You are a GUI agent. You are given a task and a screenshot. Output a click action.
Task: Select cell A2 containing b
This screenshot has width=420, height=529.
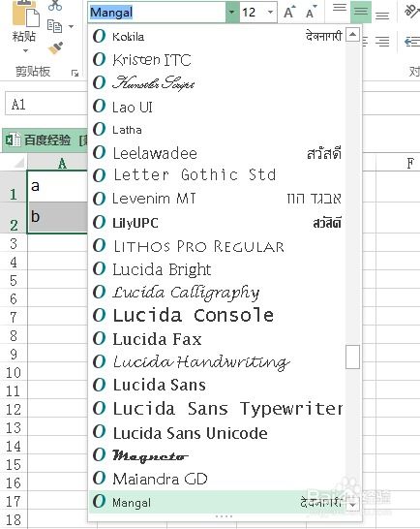click(57, 217)
